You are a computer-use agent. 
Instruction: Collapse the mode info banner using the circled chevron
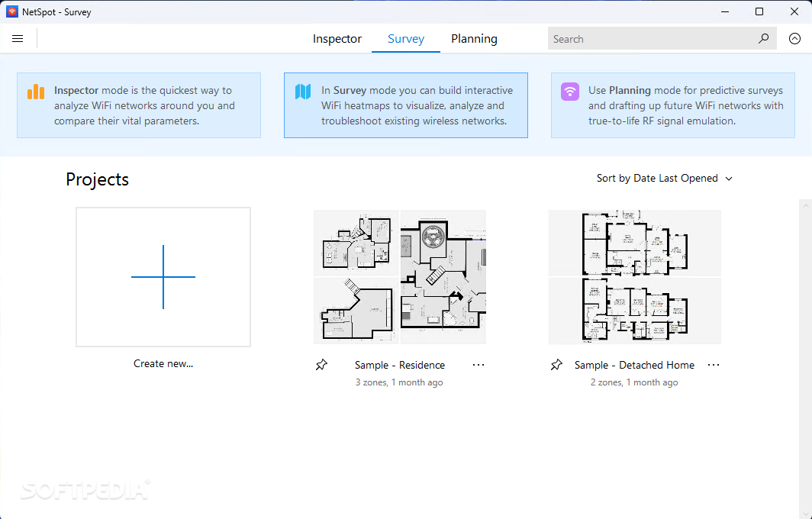(794, 39)
